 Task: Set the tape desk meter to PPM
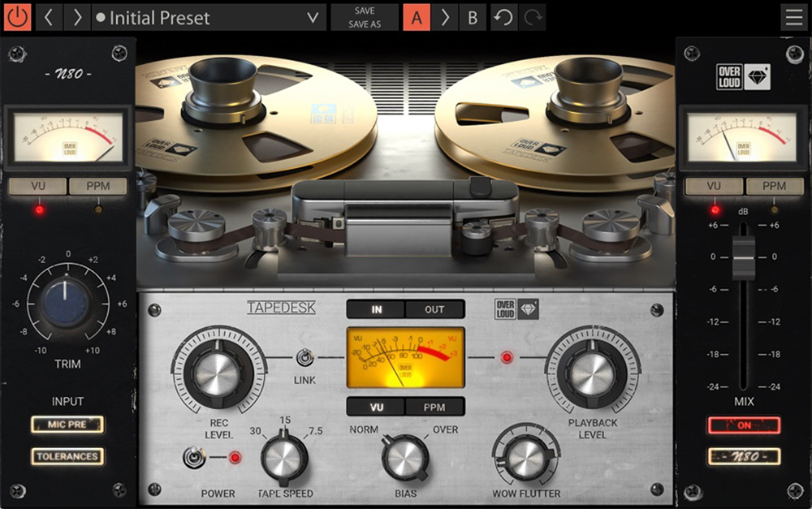point(434,408)
